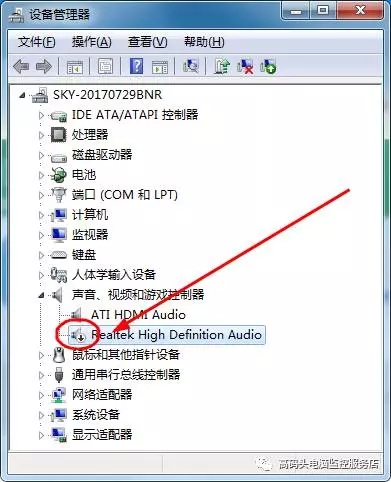Select the ATI HDMI Audio device
The image size is (391, 482).
pyautogui.click(x=138, y=315)
